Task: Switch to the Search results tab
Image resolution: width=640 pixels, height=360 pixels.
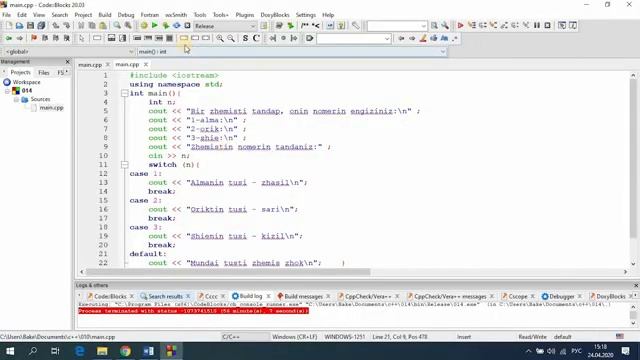Action: [x=165, y=296]
